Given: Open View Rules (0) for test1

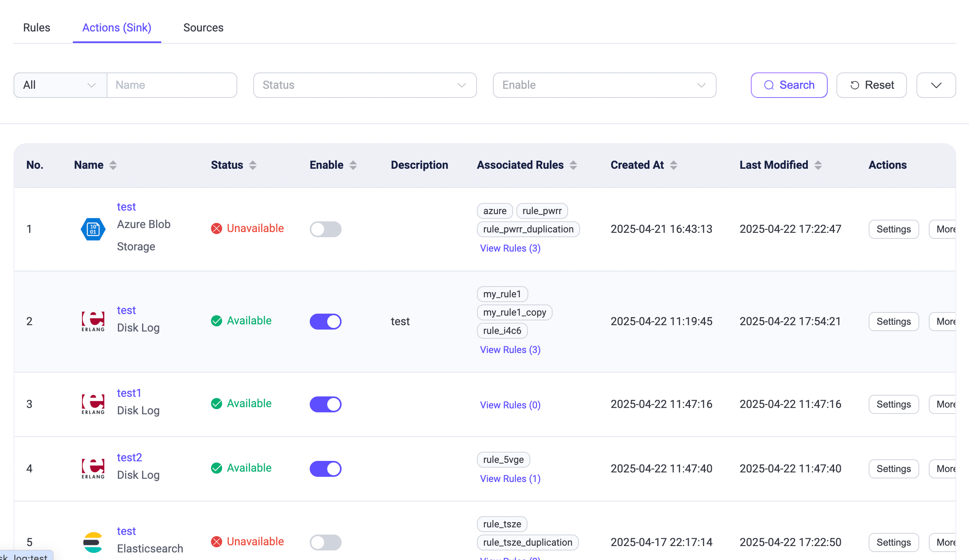Looking at the screenshot, I should coord(510,405).
